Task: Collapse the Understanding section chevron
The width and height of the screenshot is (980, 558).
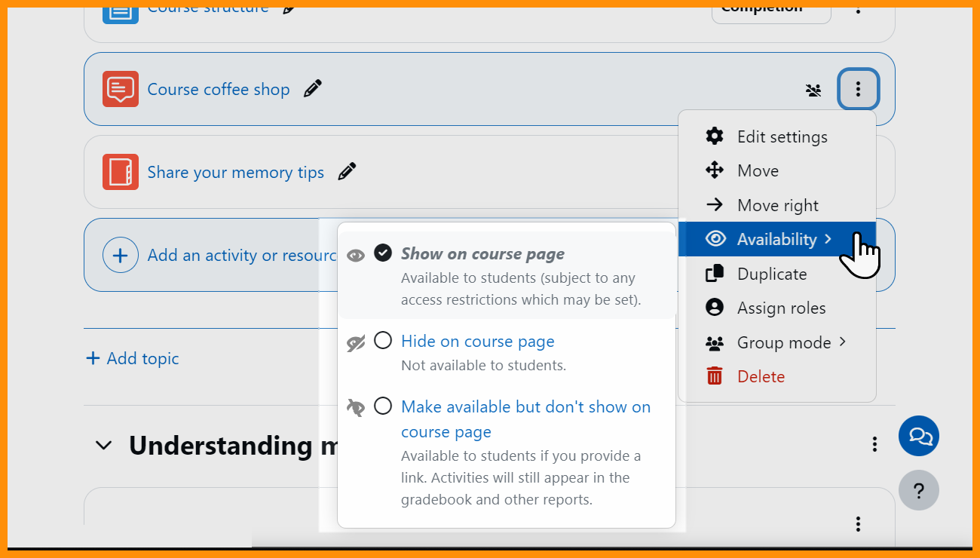Action: coord(104,446)
